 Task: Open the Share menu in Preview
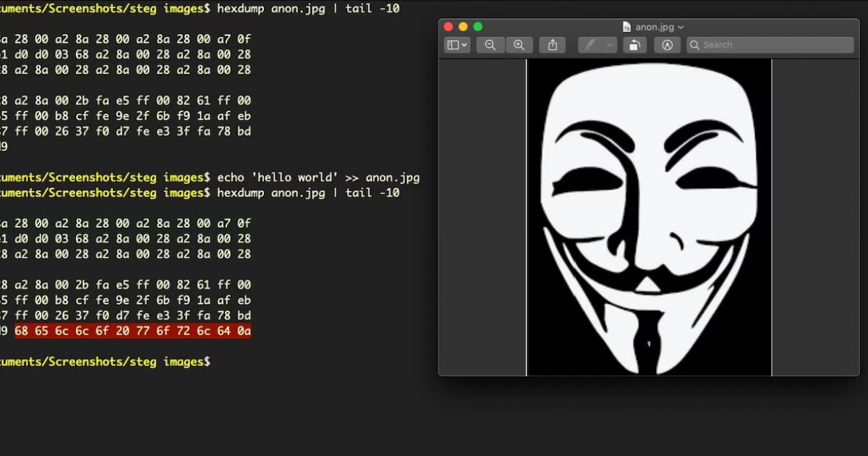tap(553, 45)
